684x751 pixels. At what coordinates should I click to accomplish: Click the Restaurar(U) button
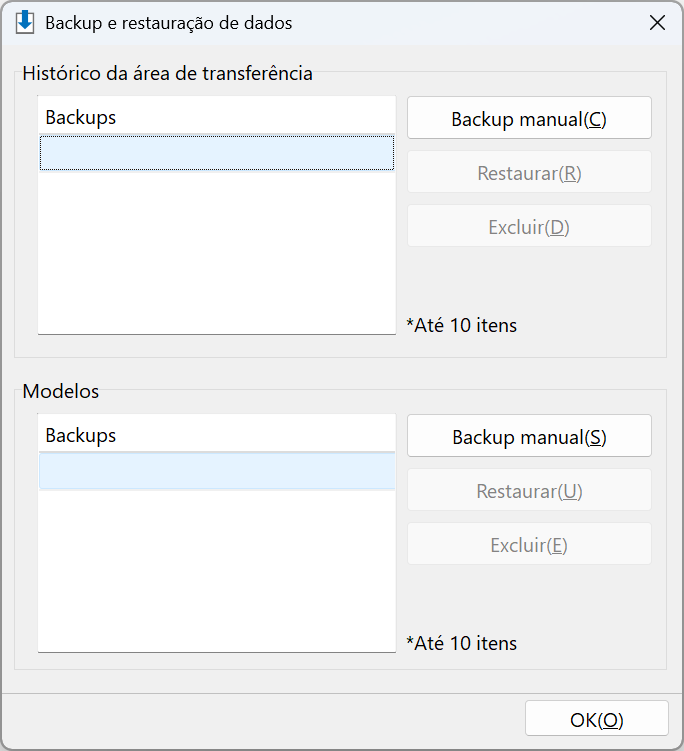tap(529, 490)
